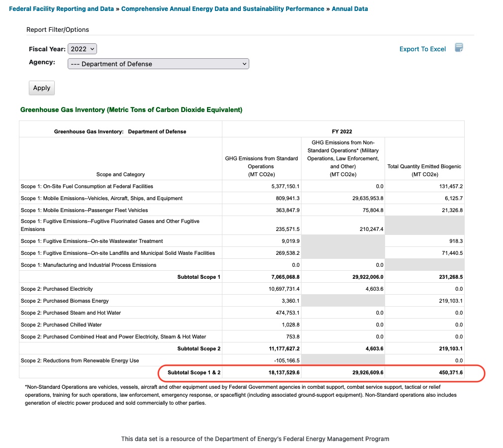Select the Report Filter/Options heading
The width and height of the screenshot is (503, 448).
click(58, 29)
